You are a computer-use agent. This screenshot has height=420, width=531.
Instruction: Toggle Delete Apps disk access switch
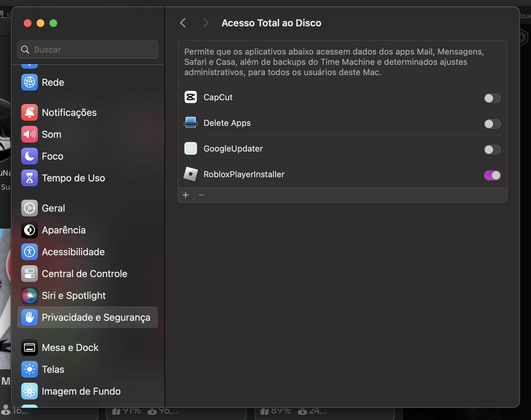(492, 124)
